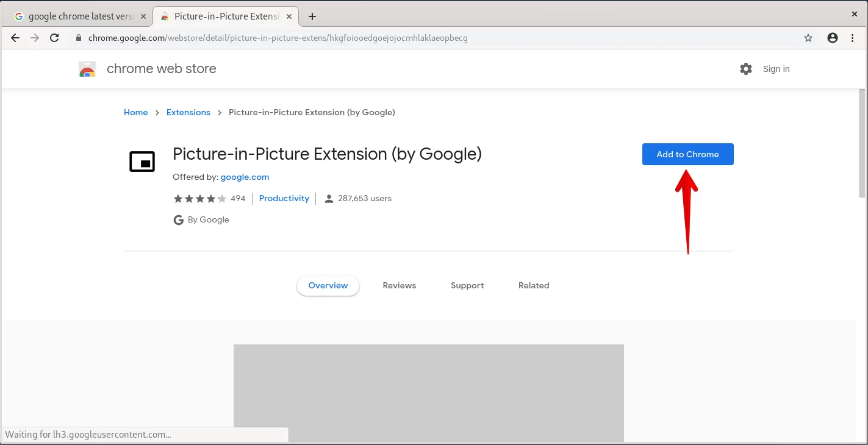
Task: Click the browser forward arrow
Action: point(35,38)
